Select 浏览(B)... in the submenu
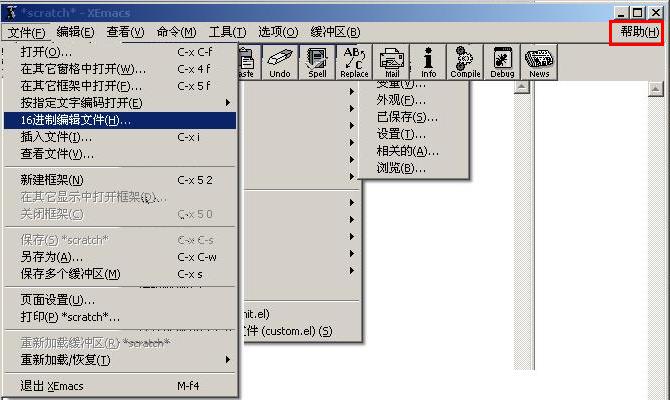 point(413,168)
